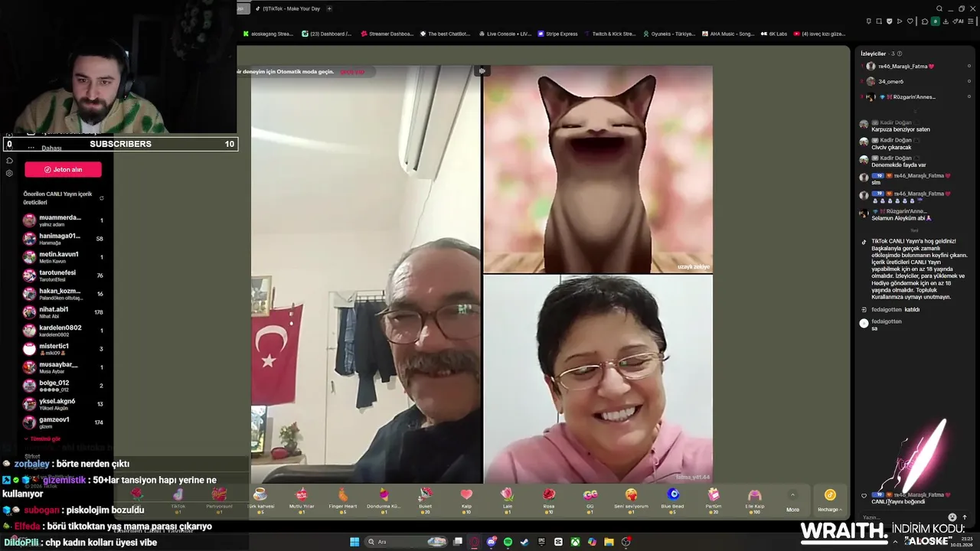This screenshot has width=980, height=551.
Task: Open gamzeov1 suggested live stream
Action: coord(63,422)
